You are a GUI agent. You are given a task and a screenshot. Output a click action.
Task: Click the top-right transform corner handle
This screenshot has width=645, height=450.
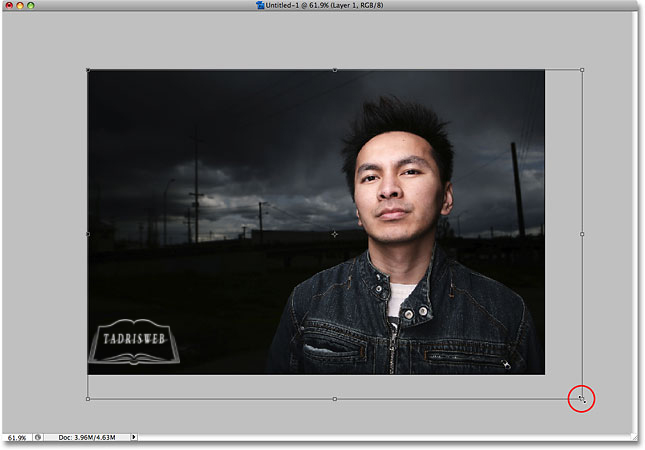click(x=582, y=70)
